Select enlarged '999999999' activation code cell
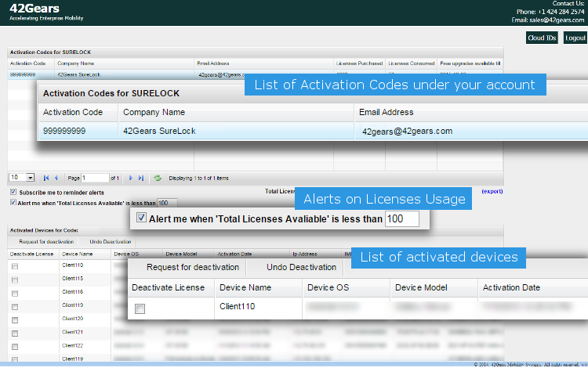 tap(64, 131)
